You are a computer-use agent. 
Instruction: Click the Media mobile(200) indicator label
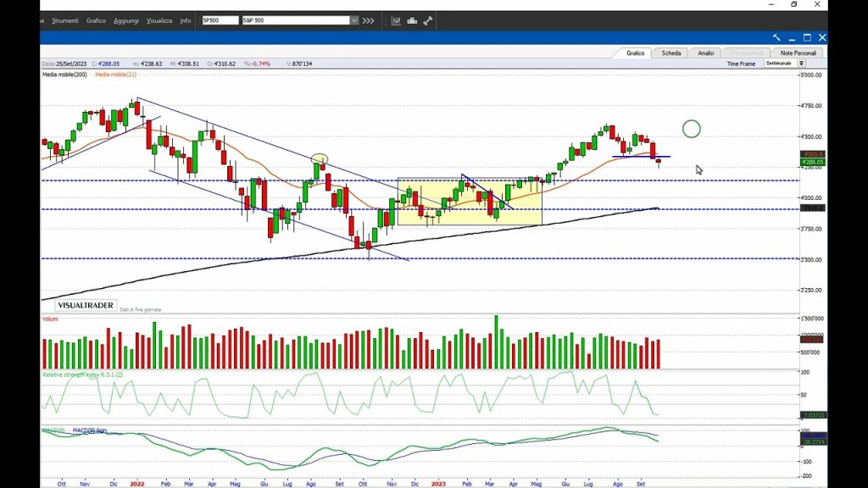pyautogui.click(x=64, y=75)
